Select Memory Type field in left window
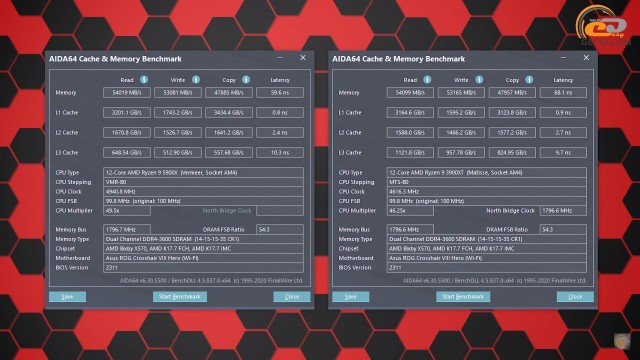Screen dimensions: 640x360 point(203,239)
